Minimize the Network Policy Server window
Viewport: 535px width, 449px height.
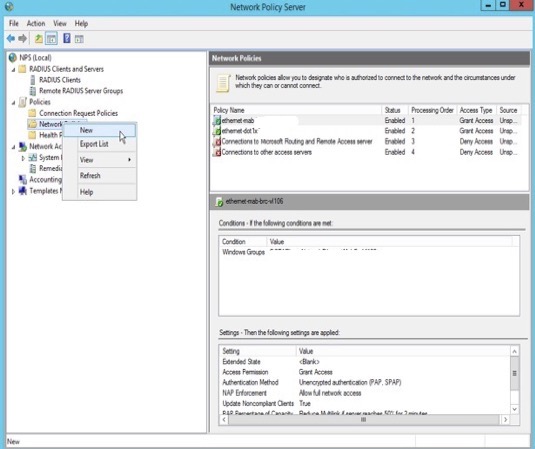tap(488, 5)
